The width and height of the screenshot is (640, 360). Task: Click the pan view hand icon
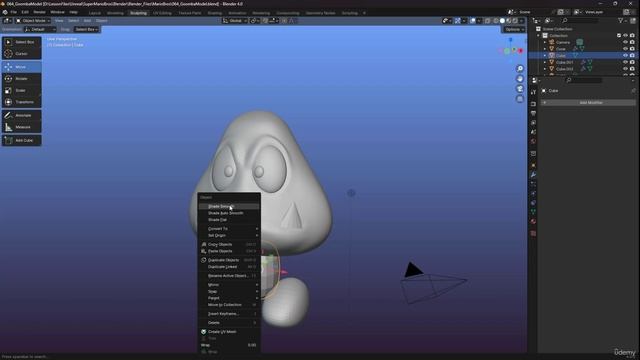tap(520, 78)
